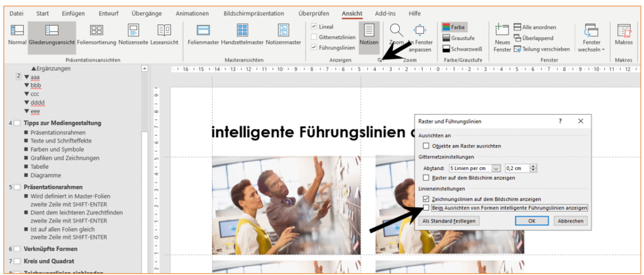Screen dimensions: 644x275
Task: Click Als Standard festlegen button
Action: (449, 221)
